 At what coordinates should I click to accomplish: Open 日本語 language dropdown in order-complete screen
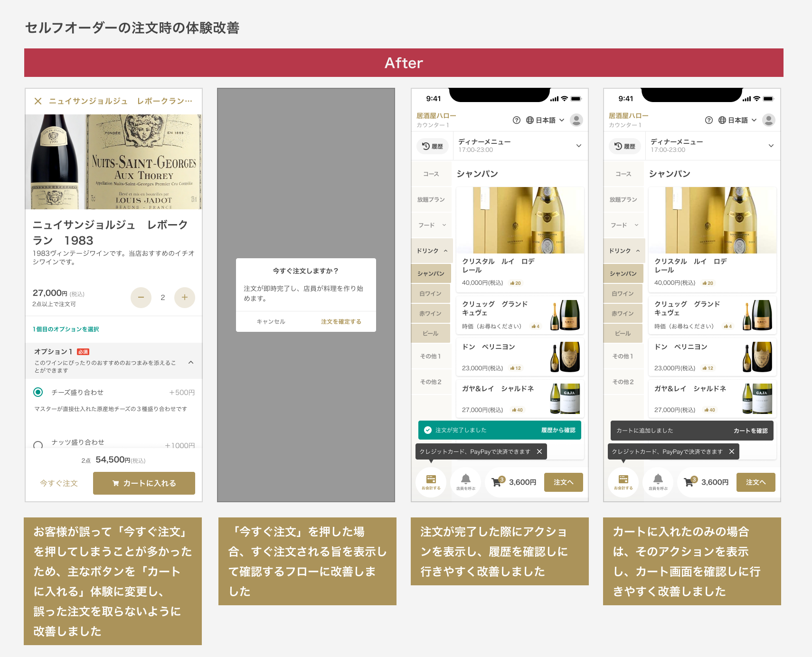545,120
